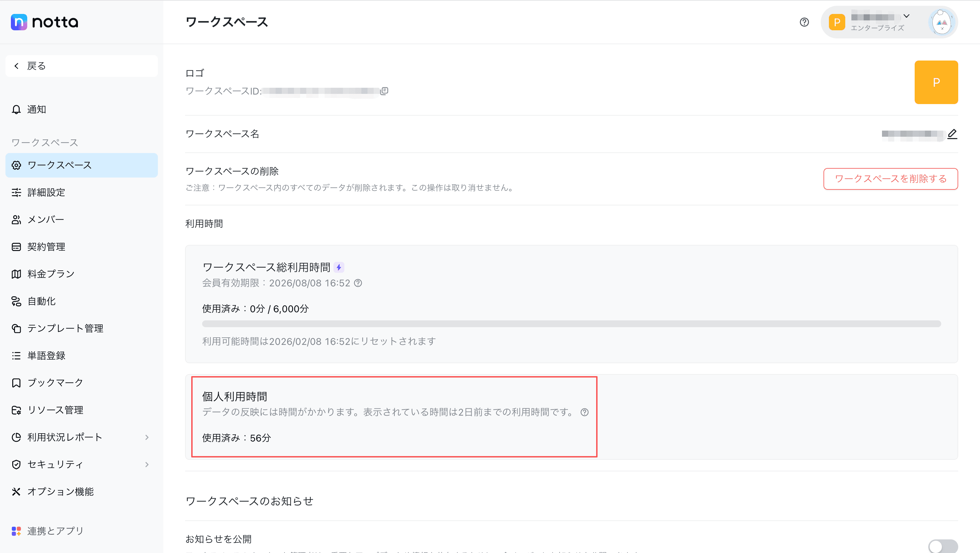Copy the workspace ID with the copy icon
This screenshot has width=980, height=553.
[384, 91]
